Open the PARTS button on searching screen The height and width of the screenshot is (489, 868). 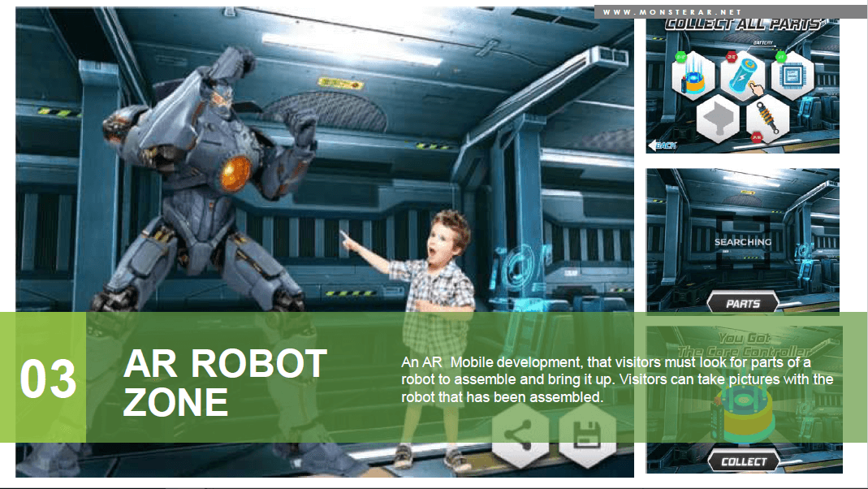click(x=743, y=303)
